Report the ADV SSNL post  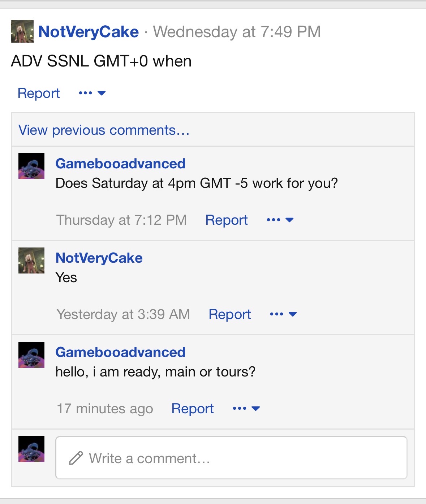[x=39, y=93]
